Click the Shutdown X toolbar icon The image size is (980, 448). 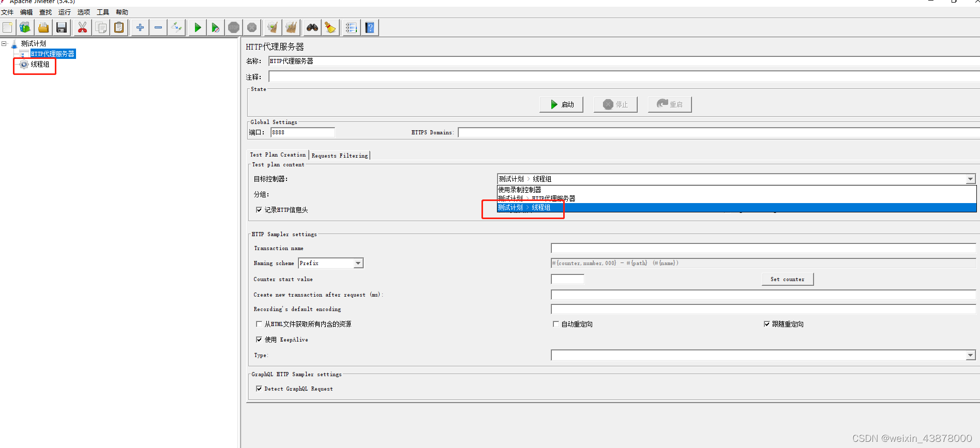(252, 27)
